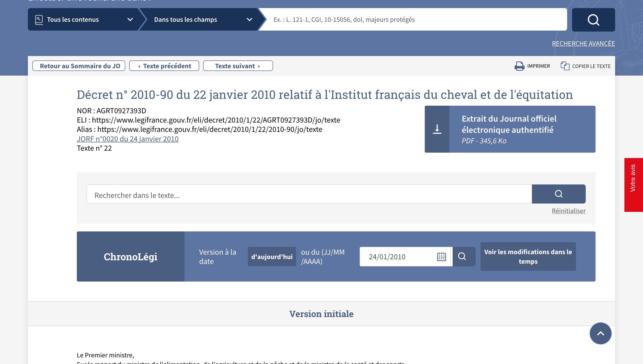The width and height of the screenshot is (643, 364).
Task: Click the Imprimer printer icon
Action: [519, 66]
